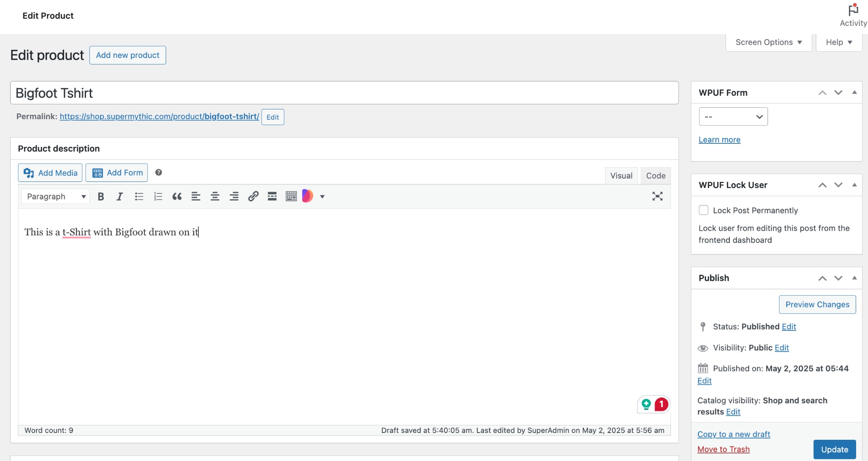Switch to the Code editor tab
Viewport: 868px width, 461px height.
tap(655, 175)
